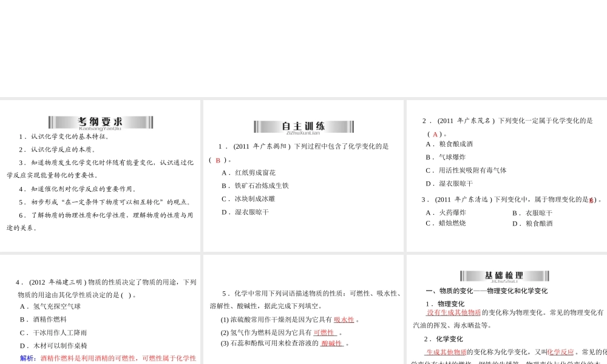The width and height of the screenshot is (607, 364).
Task: Click the red underlined 没有生成其他物质
Action: [x=453, y=312]
